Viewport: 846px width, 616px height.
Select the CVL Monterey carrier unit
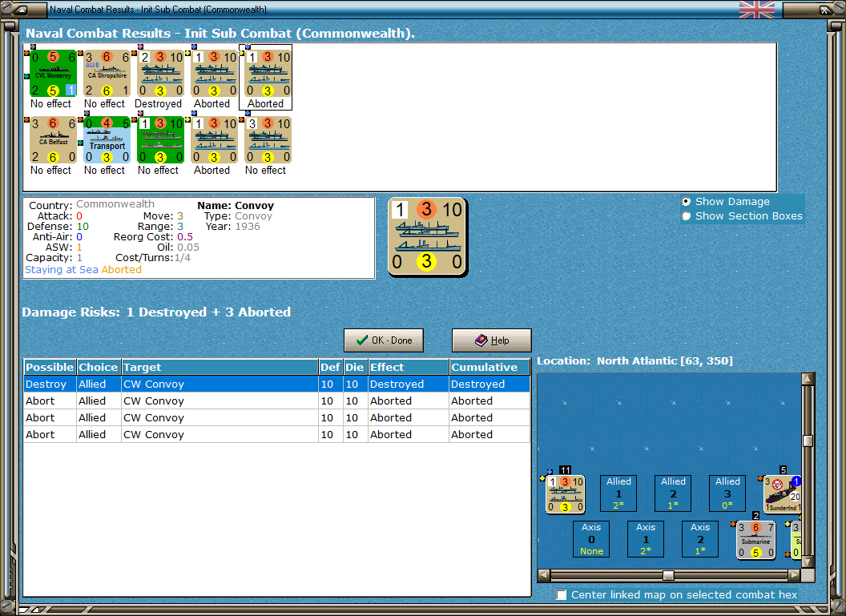(53, 74)
